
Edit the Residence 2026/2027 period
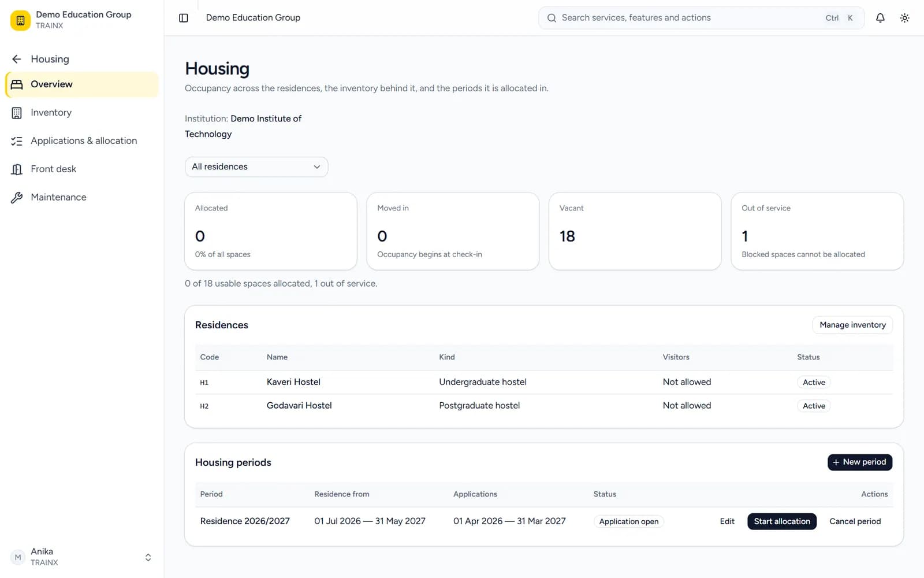727,521
